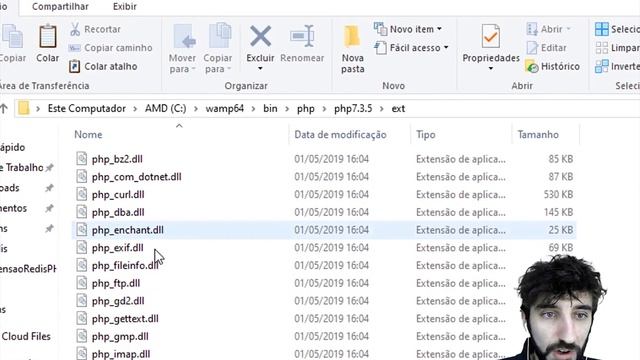Click the Limpar seleção icon

602,48
